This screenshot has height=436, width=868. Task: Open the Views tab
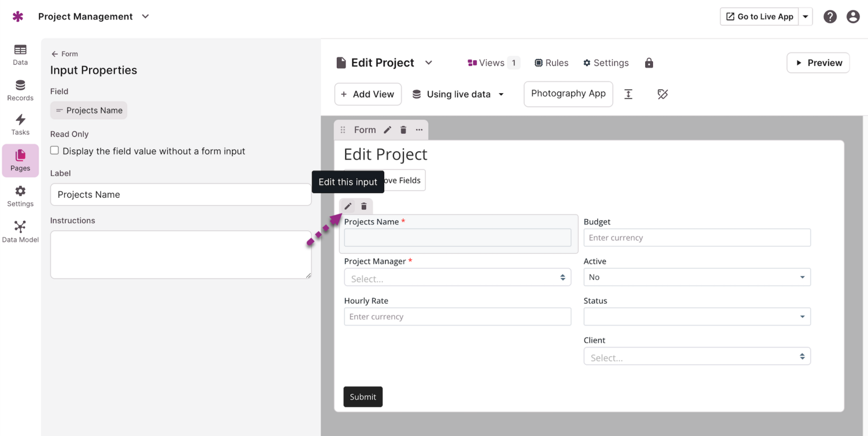(x=492, y=63)
